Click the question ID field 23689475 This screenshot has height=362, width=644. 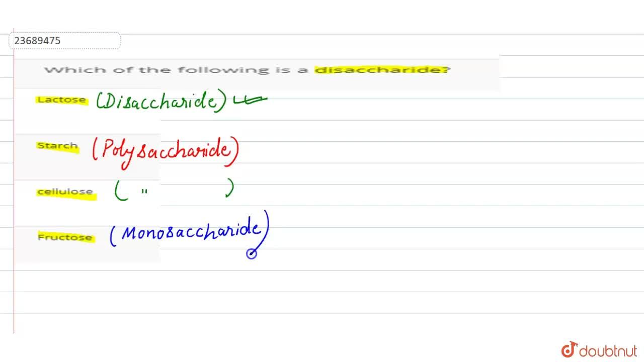[64, 41]
